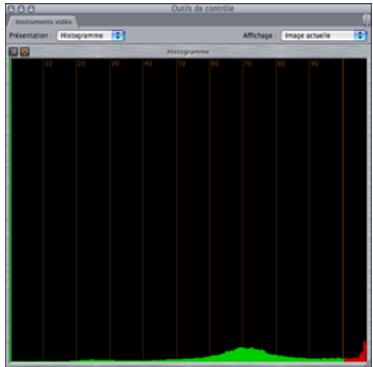The height and width of the screenshot is (367, 373).
Task: Minimize the Outils de contrôle window
Action: [21, 9]
